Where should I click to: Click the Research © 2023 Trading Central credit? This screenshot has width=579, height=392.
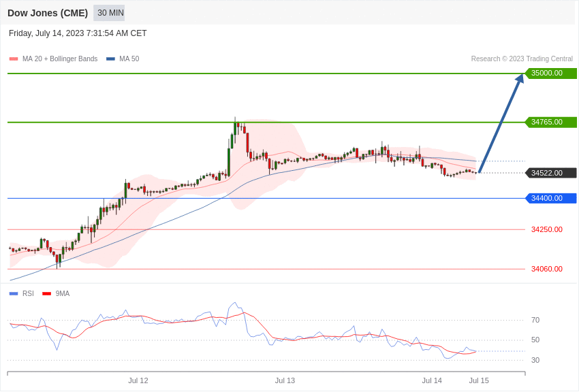522,59
